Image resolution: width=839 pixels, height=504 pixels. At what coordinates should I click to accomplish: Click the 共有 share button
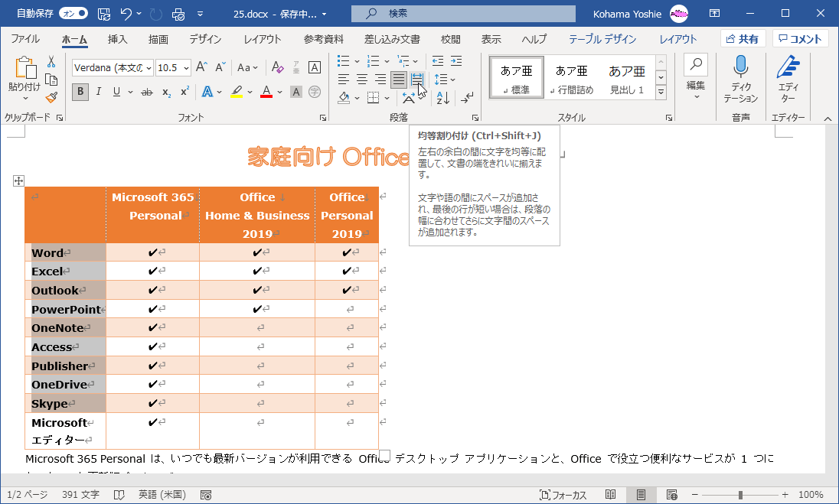coord(743,39)
